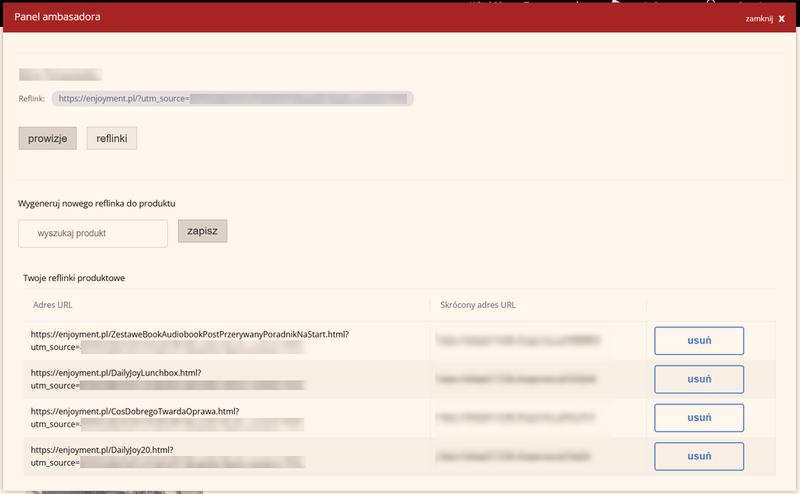Delete the ZestaweBookAudiobook reflink with 'usuń'
Image resolution: width=800 pixels, height=494 pixels.
[699, 340]
